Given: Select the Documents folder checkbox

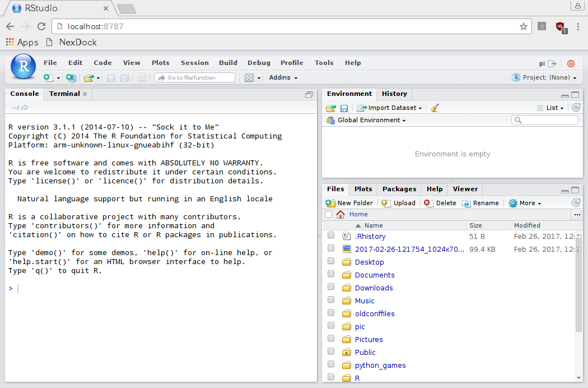Looking at the screenshot, I should tap(331, 274).
